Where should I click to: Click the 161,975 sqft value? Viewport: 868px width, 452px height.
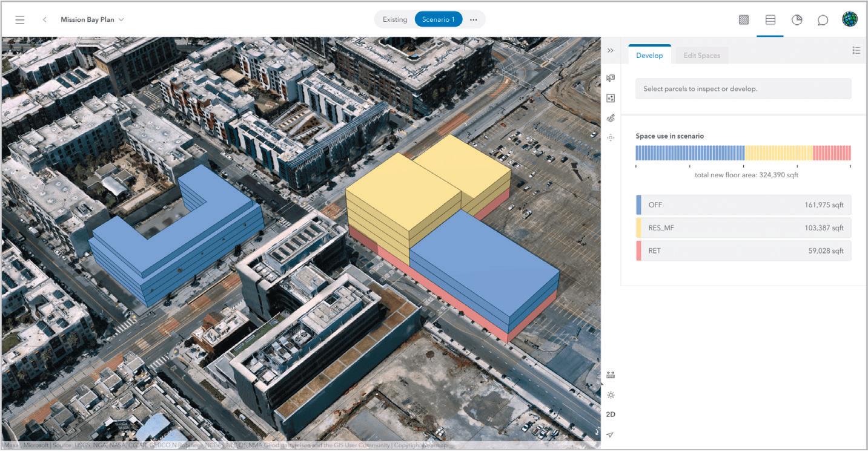pos(824,205)
